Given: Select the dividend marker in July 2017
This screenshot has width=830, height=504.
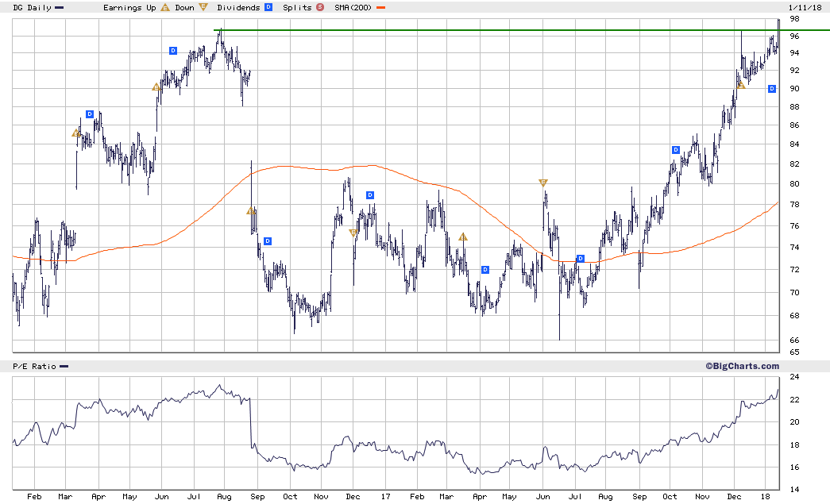Looking at the screenshot, I should [x=581, y=259].
